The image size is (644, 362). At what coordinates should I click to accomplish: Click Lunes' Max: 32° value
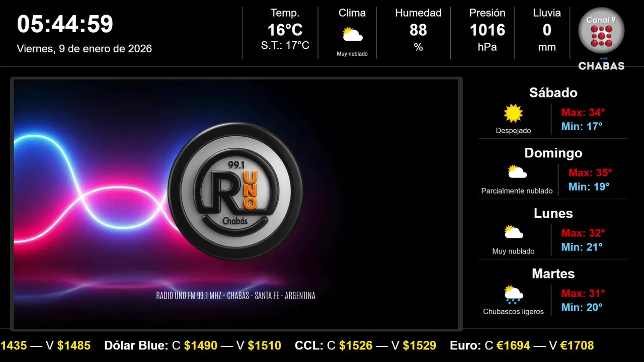pos(583,233)
